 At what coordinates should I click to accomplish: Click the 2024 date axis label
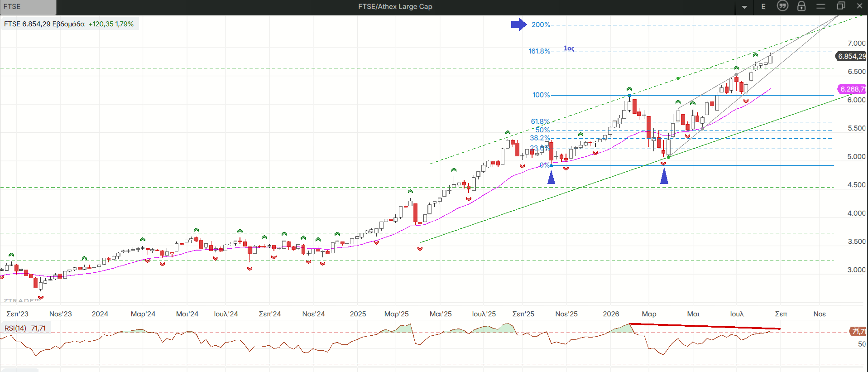click(100, 314)
